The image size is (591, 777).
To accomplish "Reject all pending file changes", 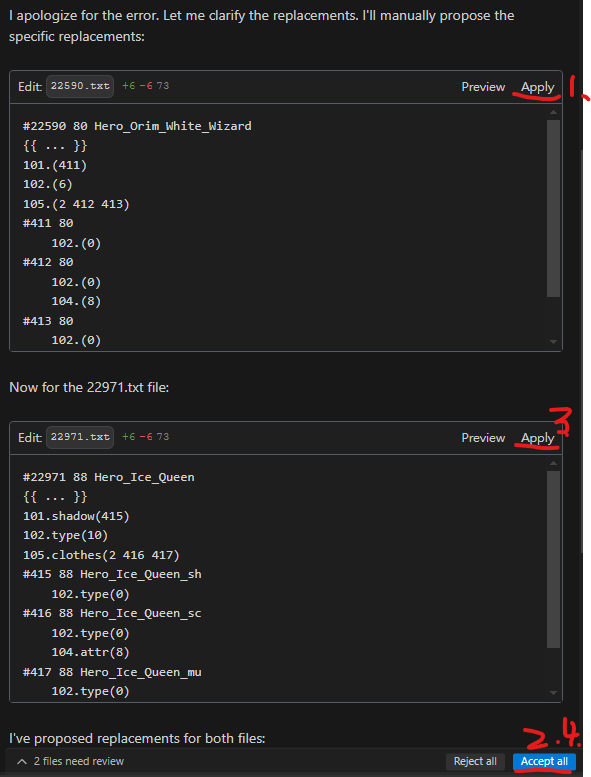I will pyautogui.click(x=475, y=761).
